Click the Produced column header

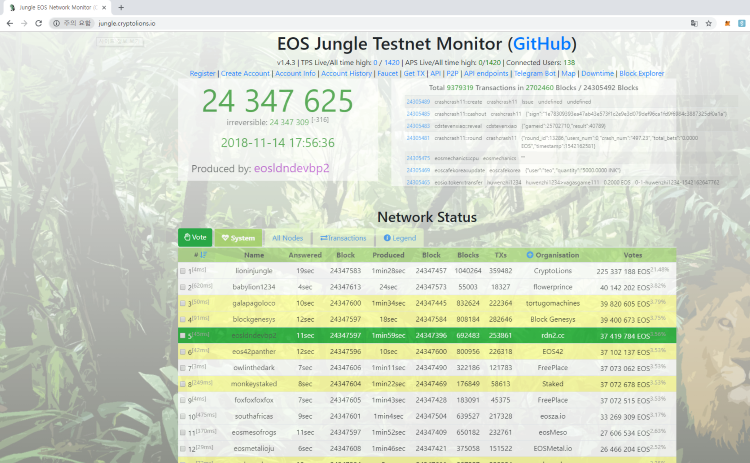[x=388, y=255]
